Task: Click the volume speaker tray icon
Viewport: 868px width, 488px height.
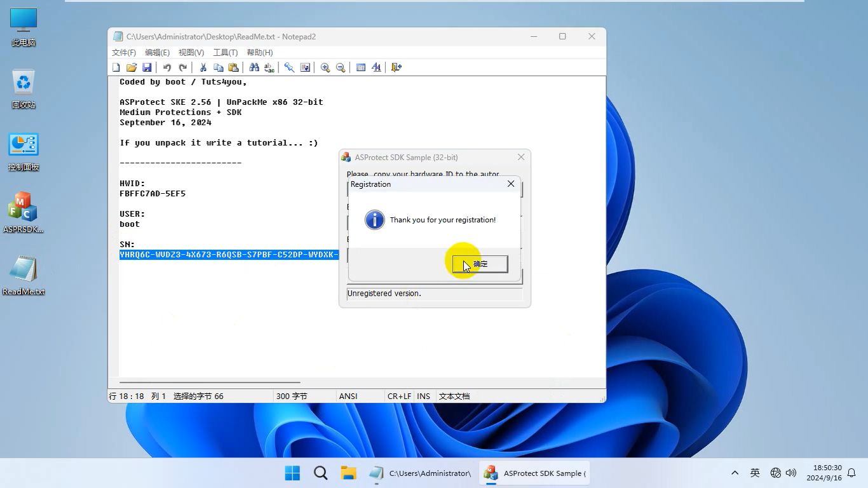Action: point(791,473)
